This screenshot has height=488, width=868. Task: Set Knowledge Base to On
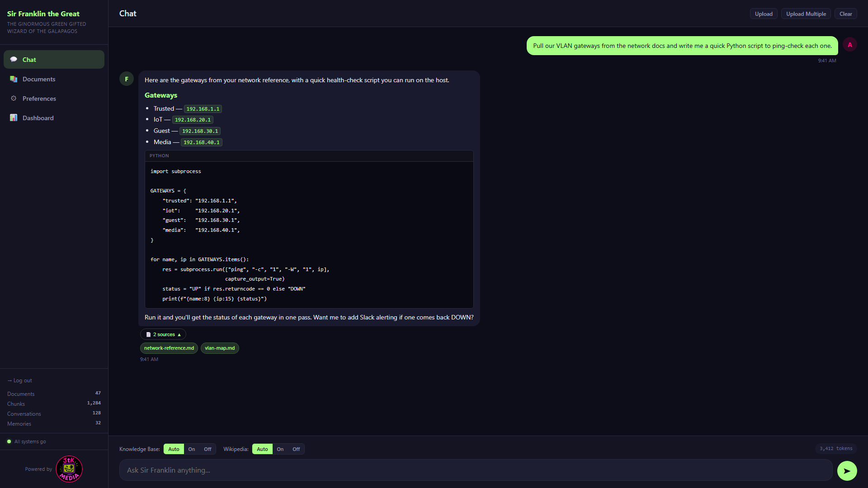pyautogui.click(x=192, y=449)
